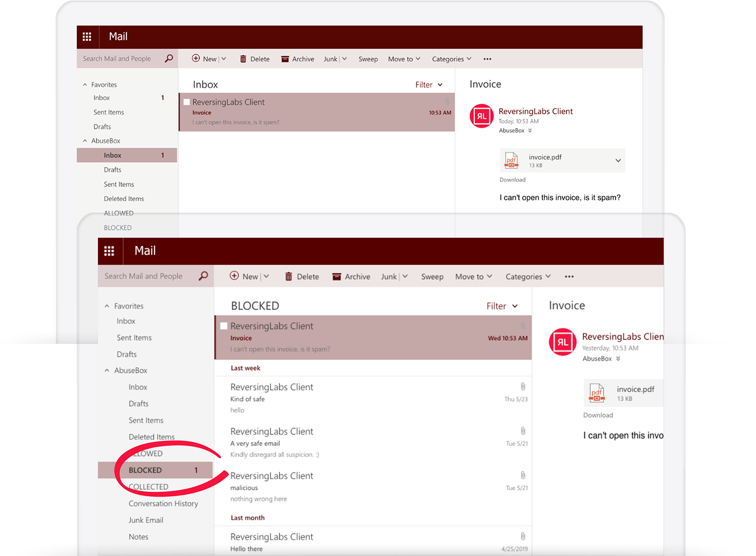The width and height of the screenshot is (756, 556).
Task: Click search magnifier icon in front window
Action: pos(203,276)
